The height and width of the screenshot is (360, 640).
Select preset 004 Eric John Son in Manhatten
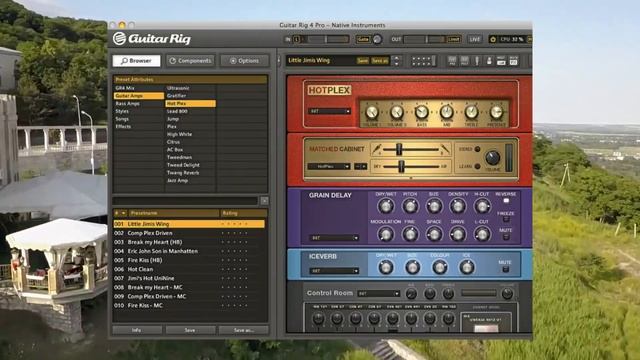(189, 251)
